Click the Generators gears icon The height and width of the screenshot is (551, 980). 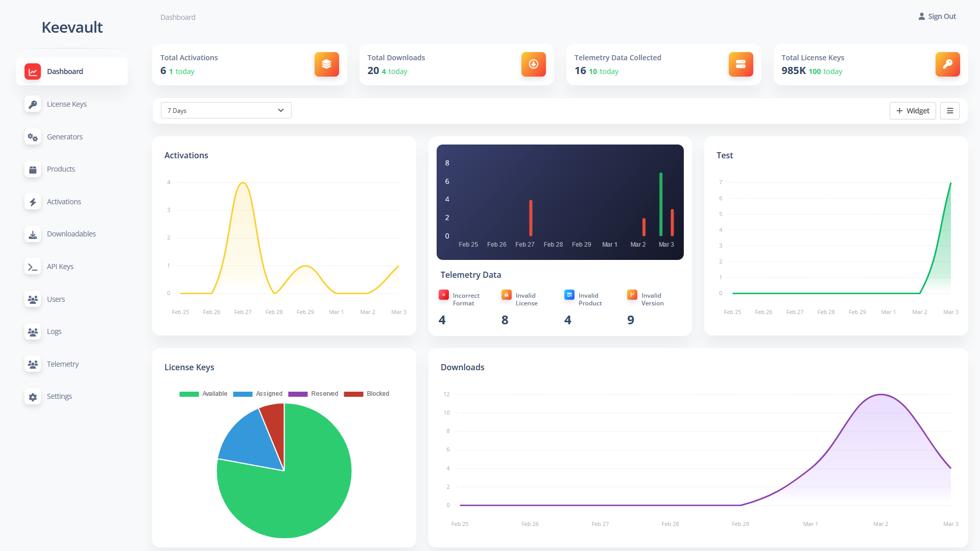[33, 137]
